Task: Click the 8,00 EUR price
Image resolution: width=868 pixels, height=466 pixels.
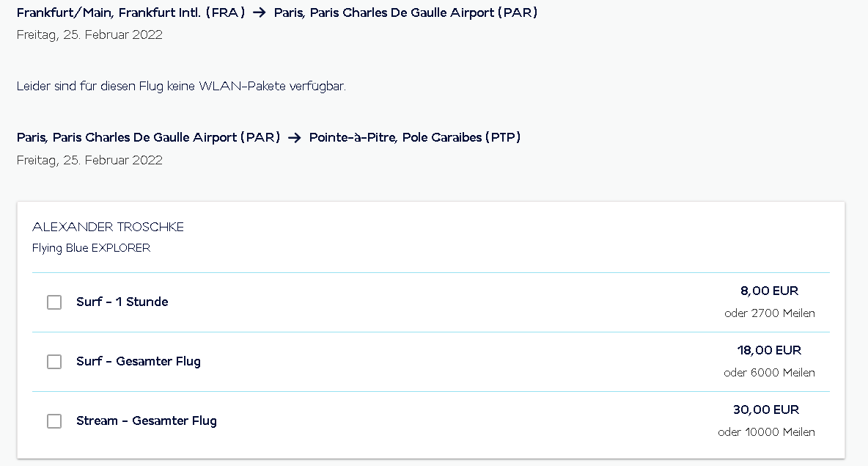Action: click(x=769, y=291)
